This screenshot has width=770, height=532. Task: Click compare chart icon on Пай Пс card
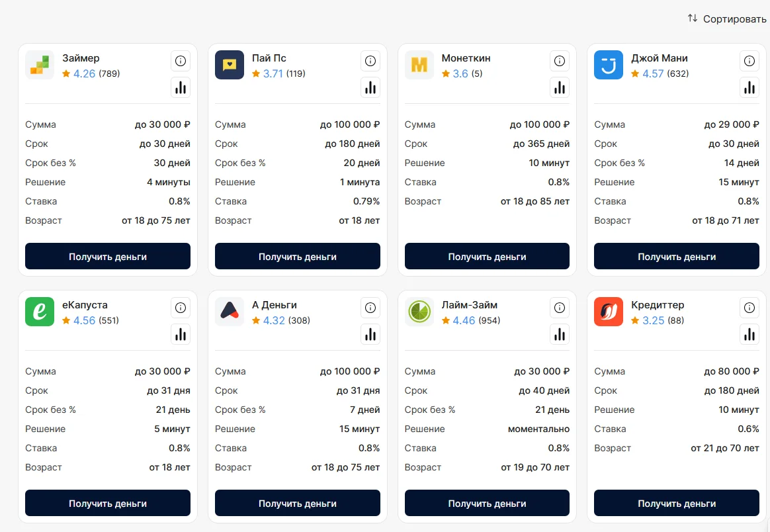(x=370, y=87)
